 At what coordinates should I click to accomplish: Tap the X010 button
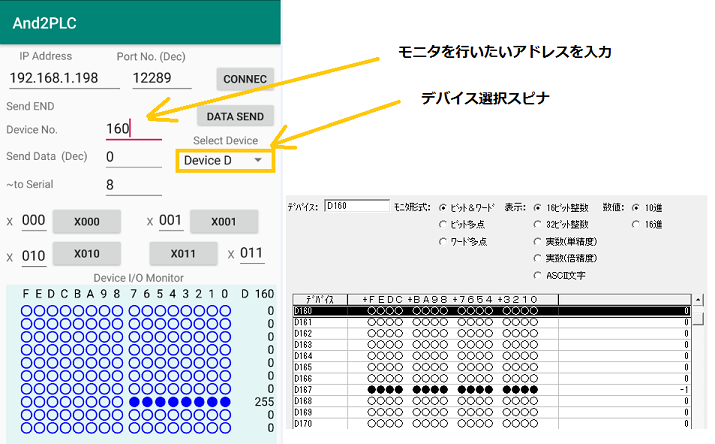coord(87,253)
